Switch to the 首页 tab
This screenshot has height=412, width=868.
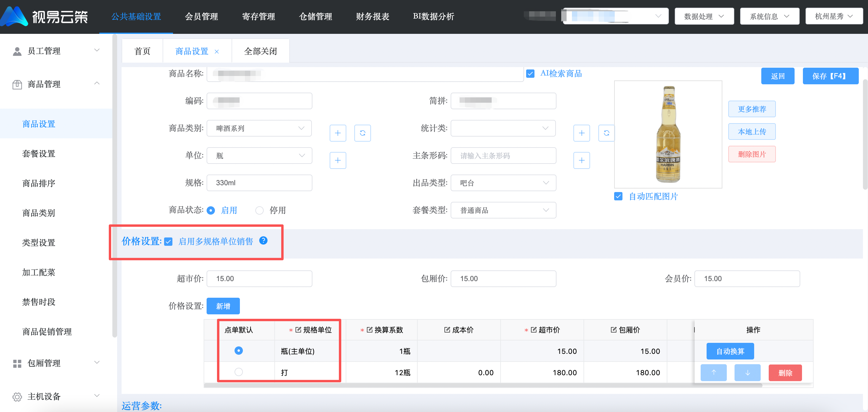coord(142,51)
